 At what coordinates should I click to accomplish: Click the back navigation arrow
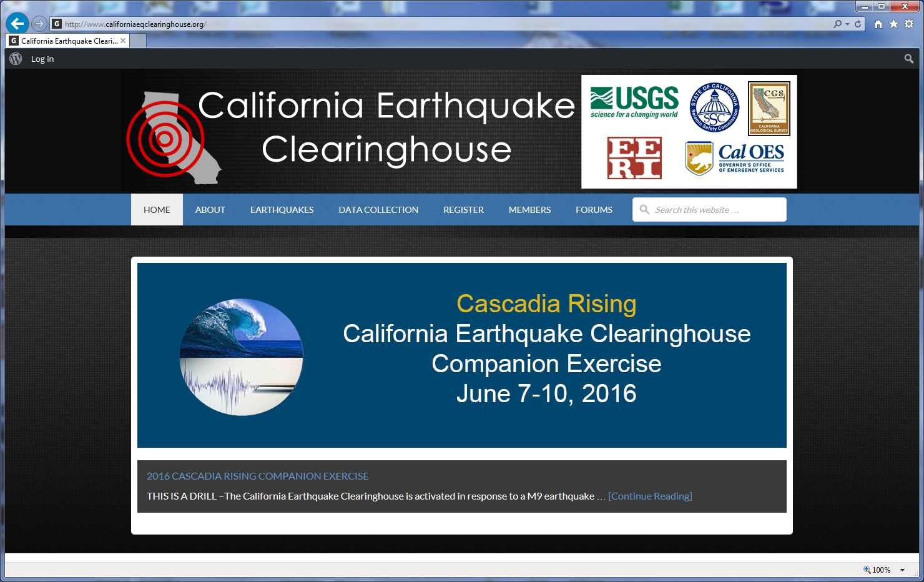16,23
